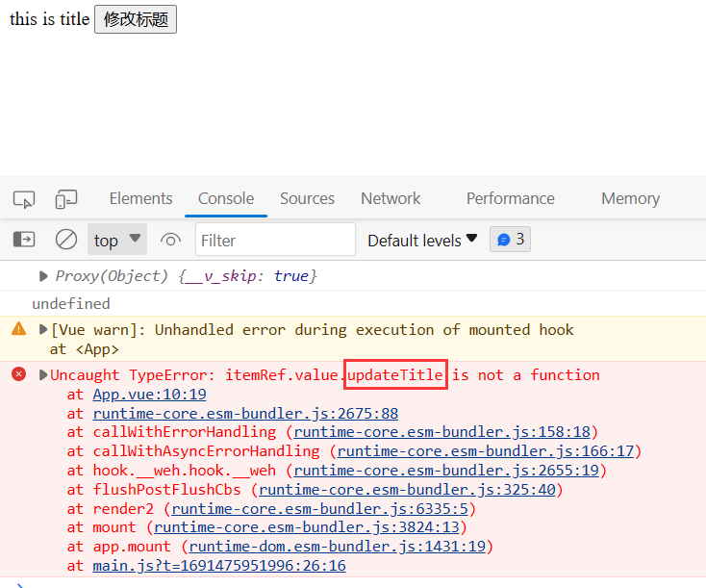Create live expression with eye icon
706x588 pixels.
coord(170,240)
